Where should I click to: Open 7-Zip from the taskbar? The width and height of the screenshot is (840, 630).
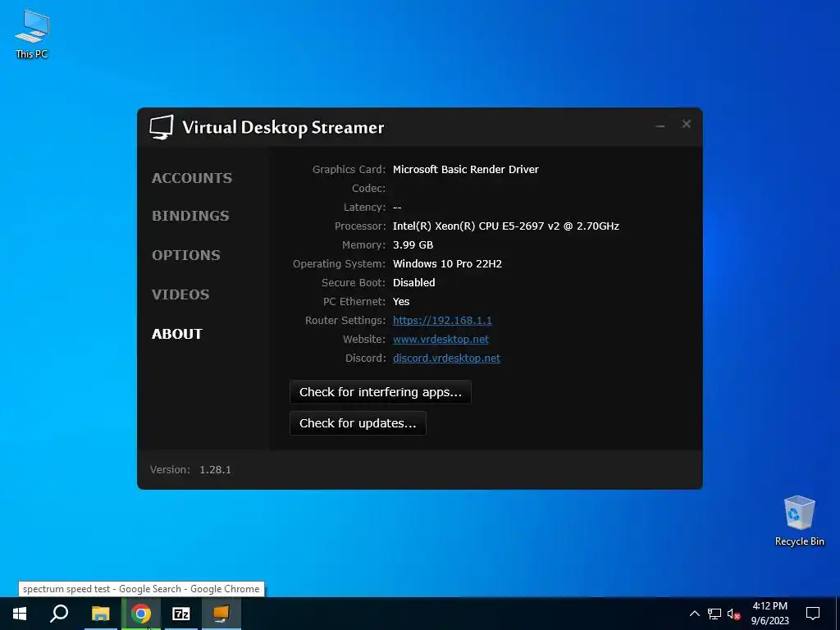click(181, 614)
